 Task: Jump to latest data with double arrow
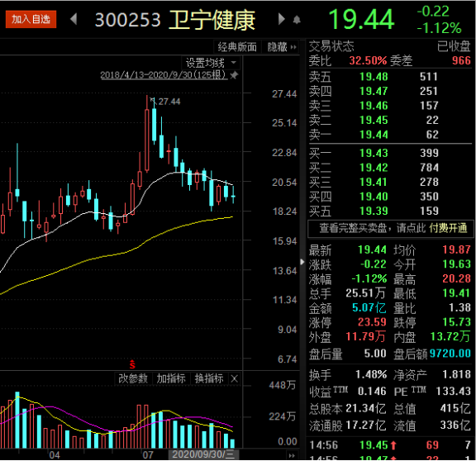292,455
